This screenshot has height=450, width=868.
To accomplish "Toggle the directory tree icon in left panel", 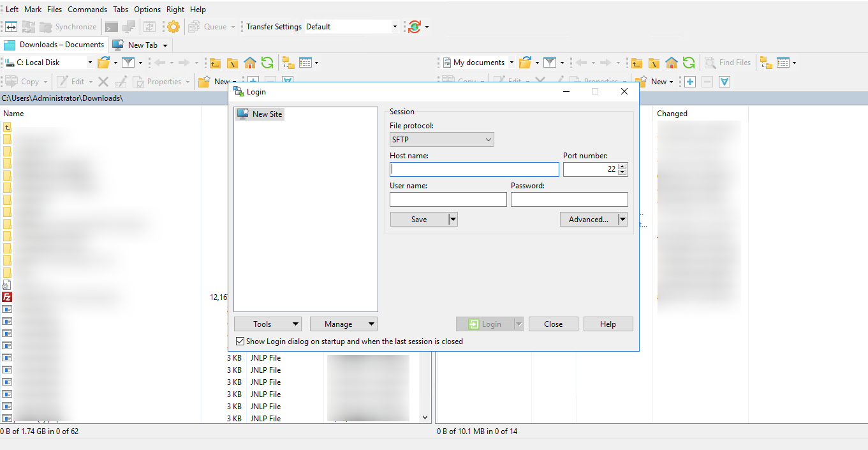I will pyautogui.click(x=288, y=63).
